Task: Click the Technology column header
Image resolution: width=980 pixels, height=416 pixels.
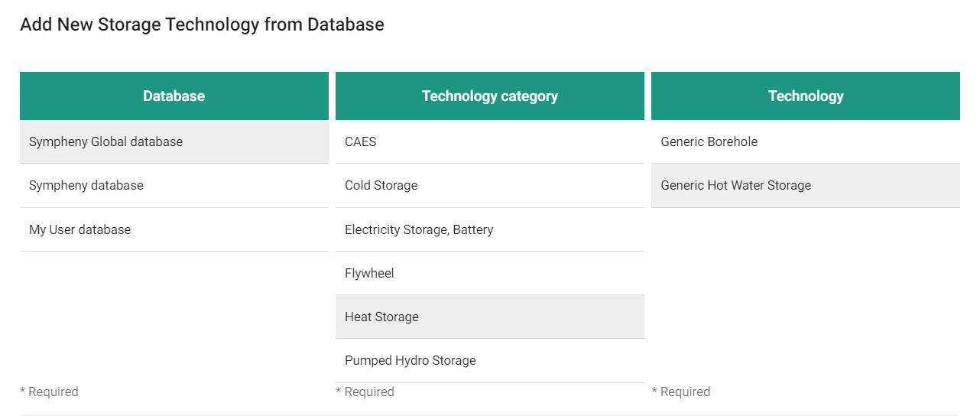Action: pyautogui.click(x=806, y=96)
